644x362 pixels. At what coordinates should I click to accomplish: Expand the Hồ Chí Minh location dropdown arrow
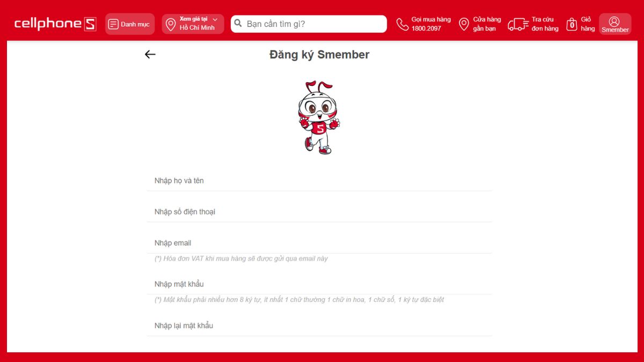coord(215,19)
